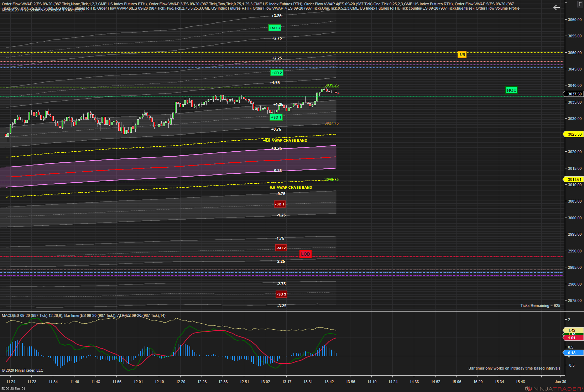Click the Jun 30 date axis label

coord(560,382)
